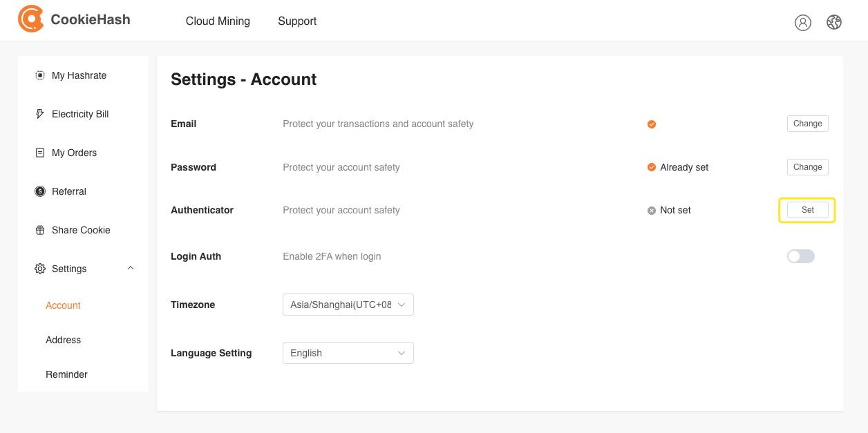This screenshot has height=433, width=868.
Task: Click the Settings label in sidebar
Action: coord(69,269)
